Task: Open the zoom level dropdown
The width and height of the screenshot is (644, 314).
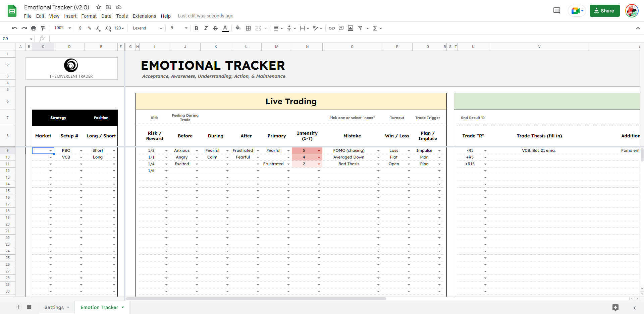Action: (x=63, y=28)
